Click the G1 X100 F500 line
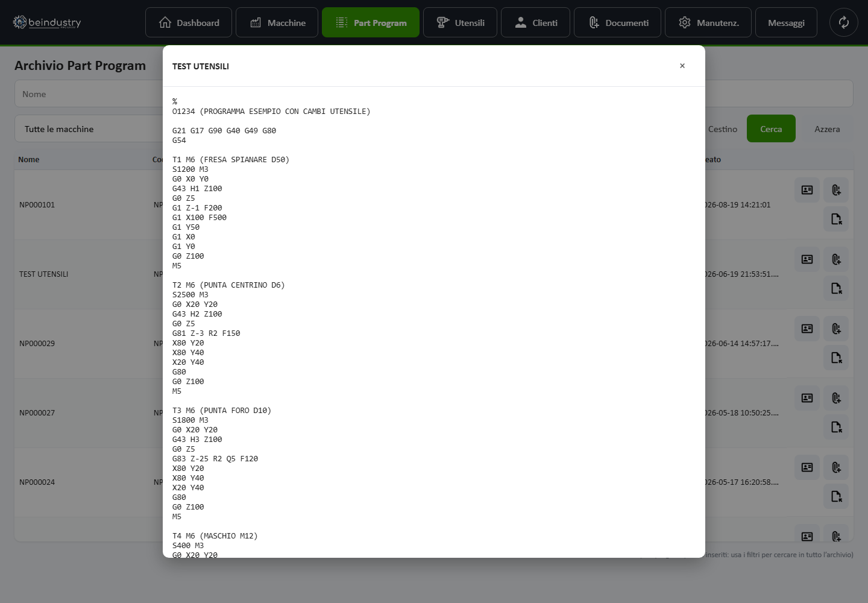868x603 pixels. pyautogui.click(x=200, y=217)
